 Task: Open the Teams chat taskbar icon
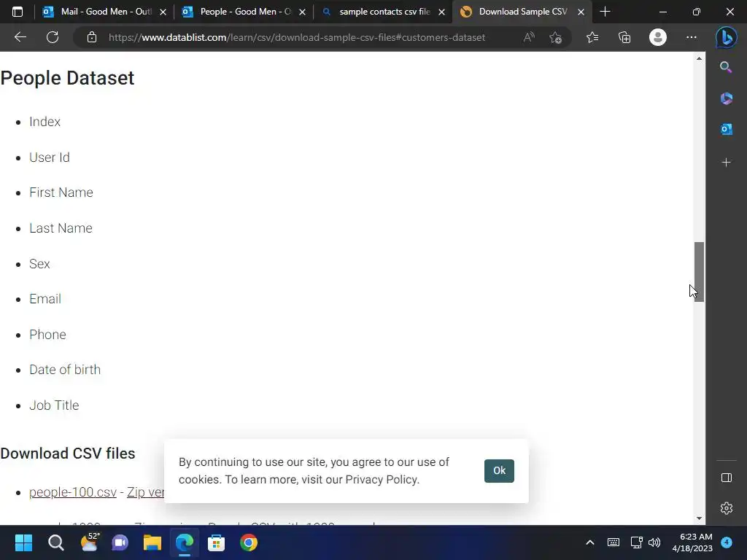click(120, 542)
